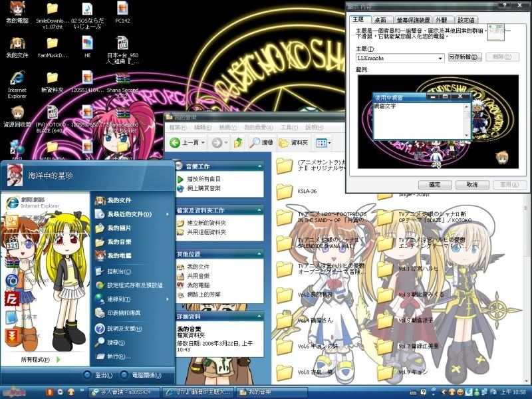
Task: Click the theme preview sample scrollbar
Action: (x=467, y=120)
